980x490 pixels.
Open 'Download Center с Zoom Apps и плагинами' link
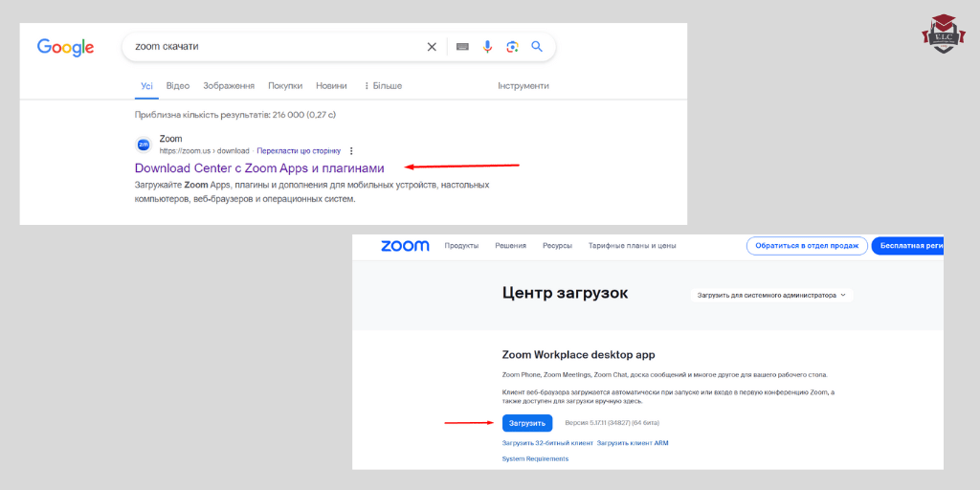[x=259, y=168]
